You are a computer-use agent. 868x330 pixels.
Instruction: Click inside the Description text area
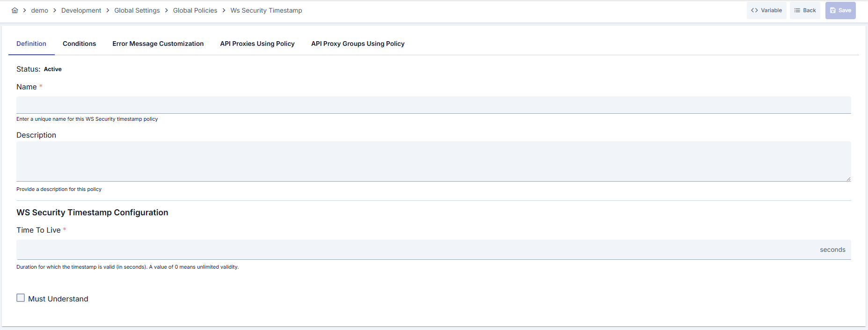(433, 161)
